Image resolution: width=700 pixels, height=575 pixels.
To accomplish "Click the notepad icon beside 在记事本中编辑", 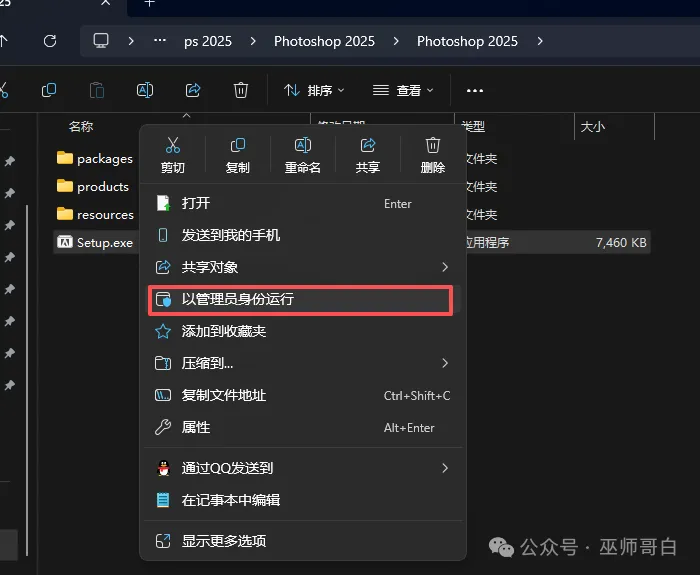I will pos(163,500).
